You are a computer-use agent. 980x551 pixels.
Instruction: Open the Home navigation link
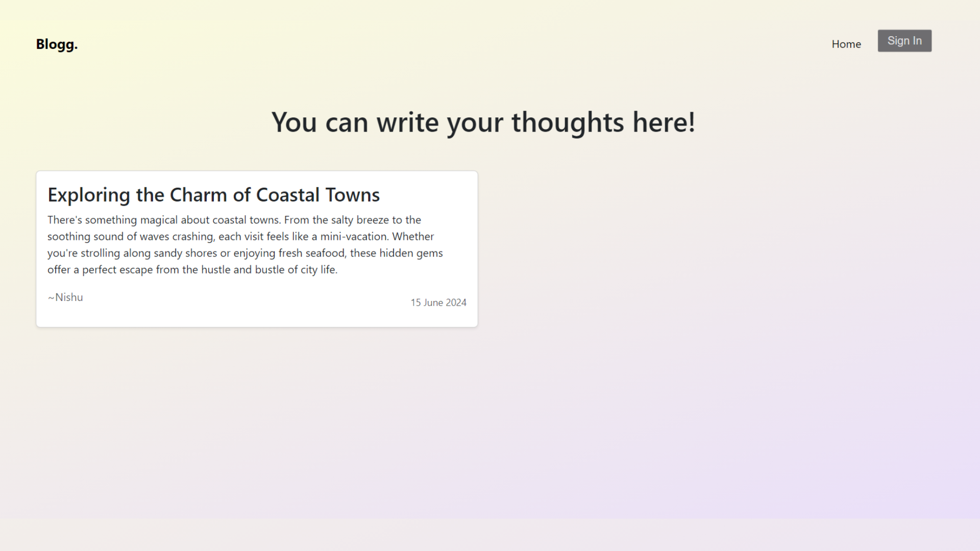tap(846, 44)
